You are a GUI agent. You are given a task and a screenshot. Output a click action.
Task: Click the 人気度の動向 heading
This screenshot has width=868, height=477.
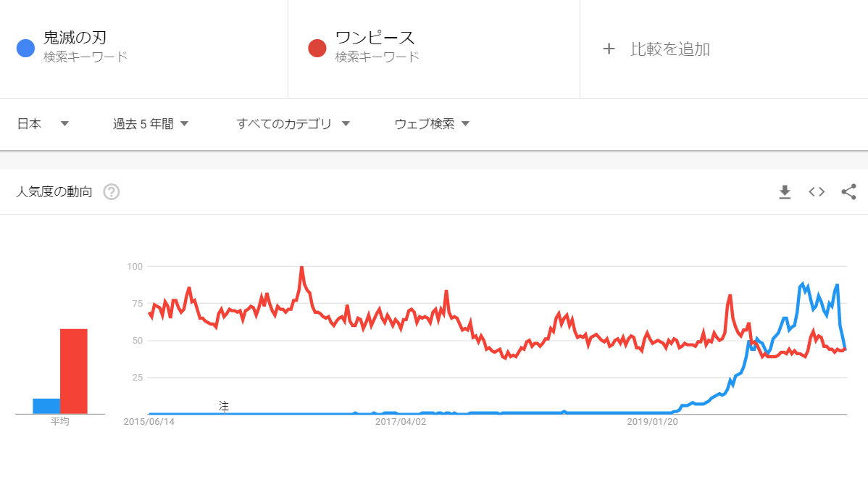coord(54,191)
